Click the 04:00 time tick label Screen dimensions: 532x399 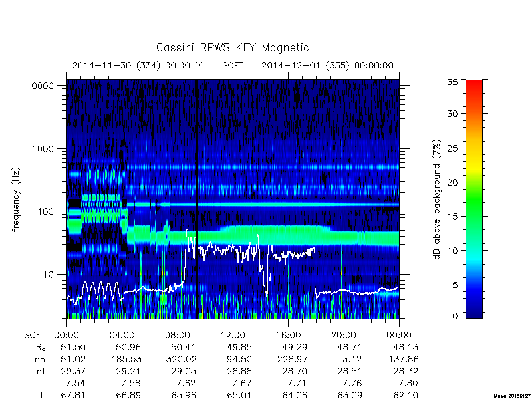(x=122, y=336)
